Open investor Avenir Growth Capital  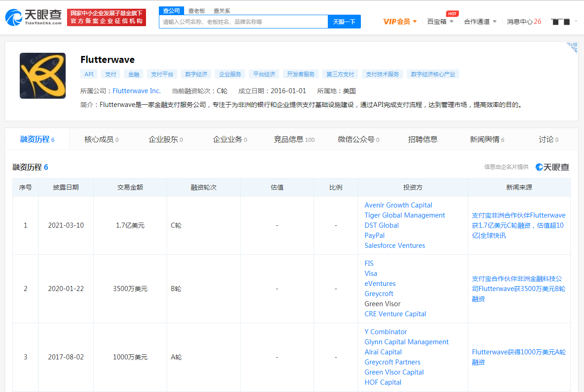coord(398,205)
